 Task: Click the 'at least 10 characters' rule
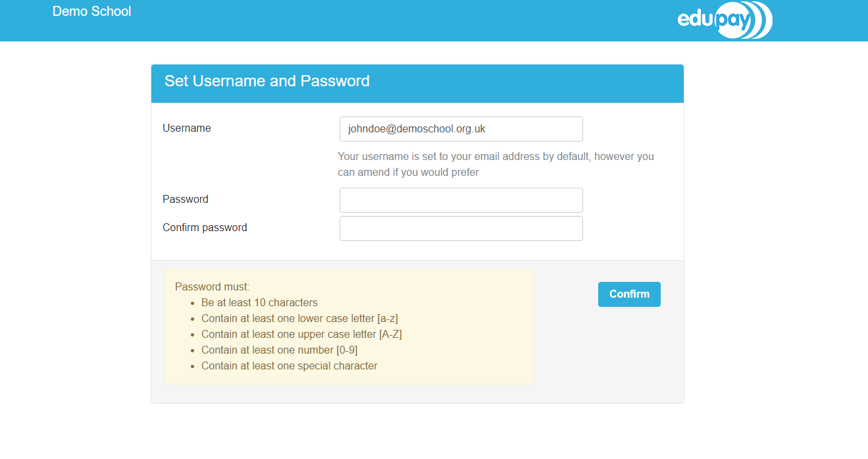[259, 303]
